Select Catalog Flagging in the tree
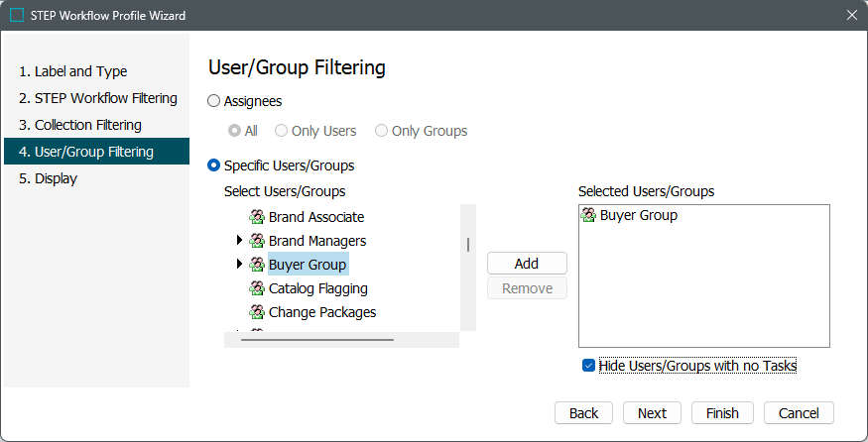This screenshot has width=868, height=442. tap(317, 288)
